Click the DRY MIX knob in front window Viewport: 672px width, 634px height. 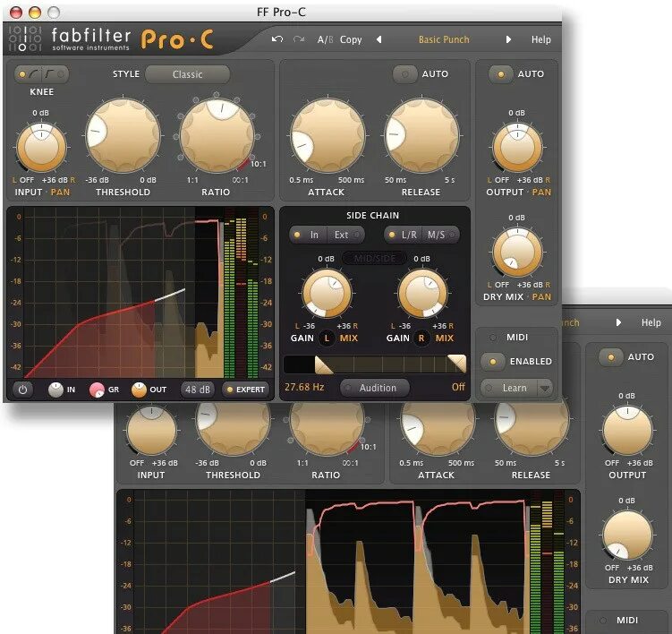click(517, 252)
